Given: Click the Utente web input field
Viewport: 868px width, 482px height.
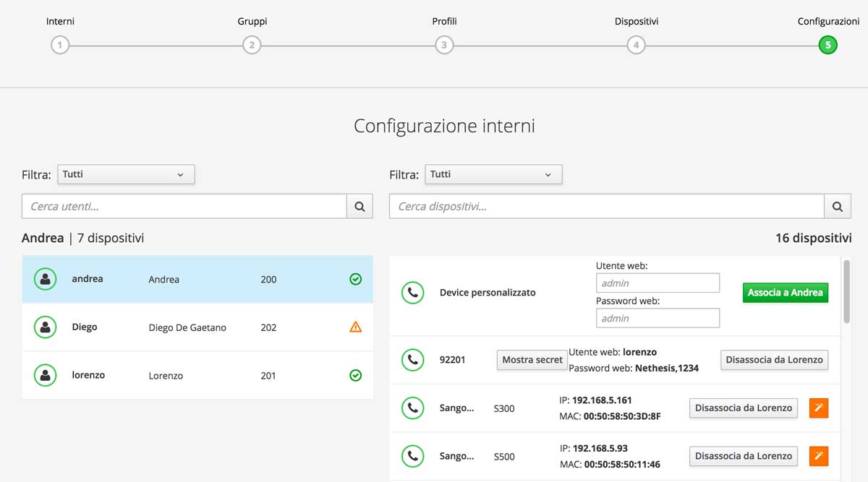Looking at the screenshot, I should [x=658, y=283].
